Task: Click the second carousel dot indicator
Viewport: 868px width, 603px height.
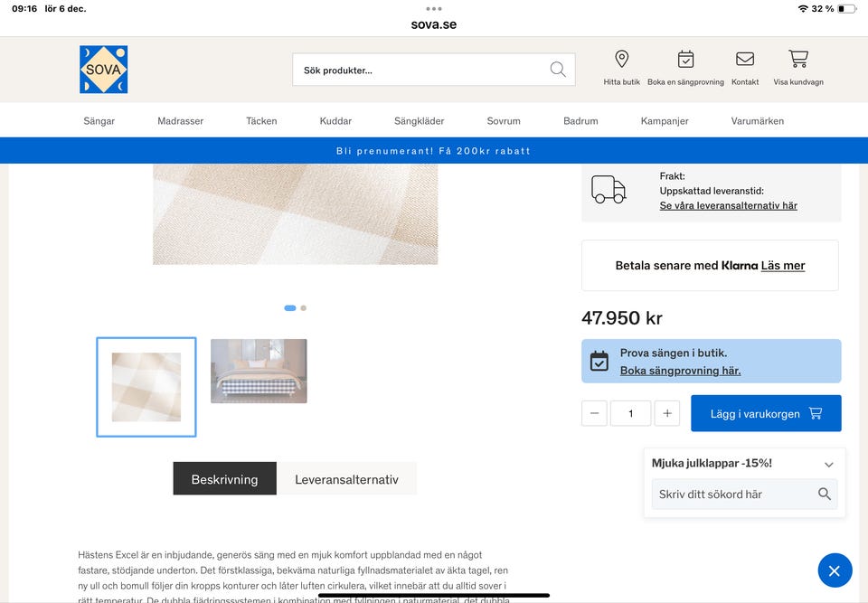Action: click(304, 307)
